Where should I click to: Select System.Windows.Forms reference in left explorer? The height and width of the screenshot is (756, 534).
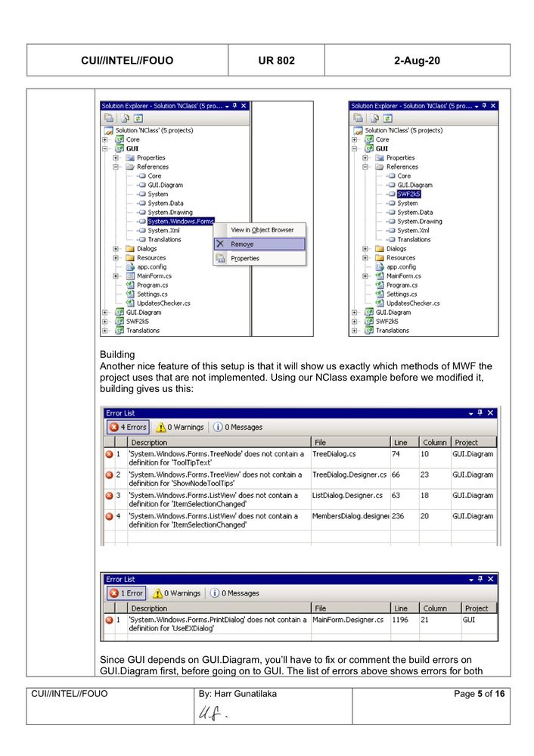point(181,221)
